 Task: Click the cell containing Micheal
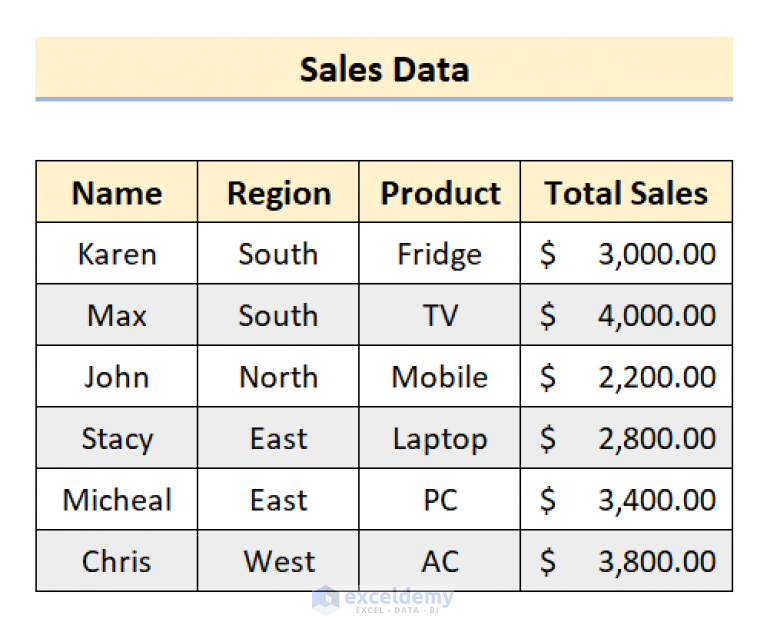click(x=117, y=499)
